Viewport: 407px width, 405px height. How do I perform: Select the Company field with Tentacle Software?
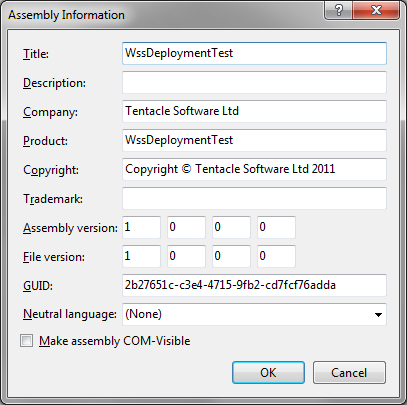point(254,111)
